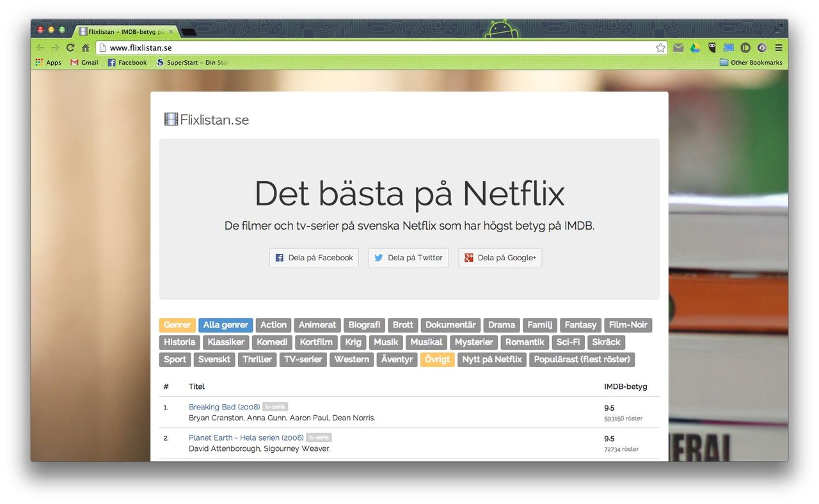Filter by the Brott genre
The image size is (819, 504).
click(x=403, y=325)
